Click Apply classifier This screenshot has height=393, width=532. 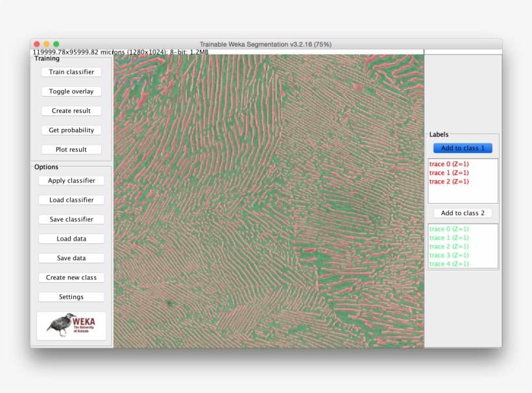pyautogui.click(x=71, y=180)
